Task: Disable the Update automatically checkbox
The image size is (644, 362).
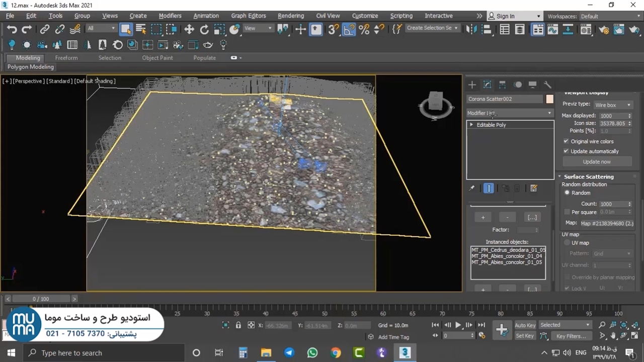Action: pos(566,151)
